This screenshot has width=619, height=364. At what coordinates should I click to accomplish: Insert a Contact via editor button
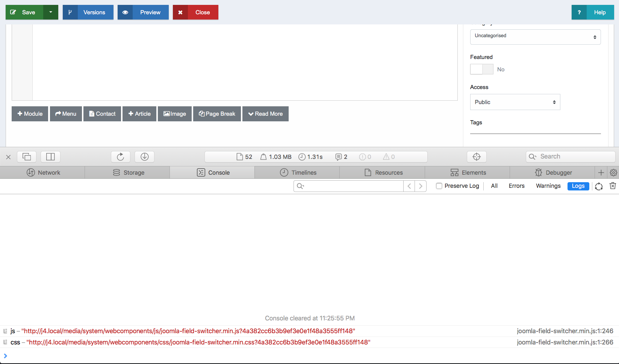point(102,114)
